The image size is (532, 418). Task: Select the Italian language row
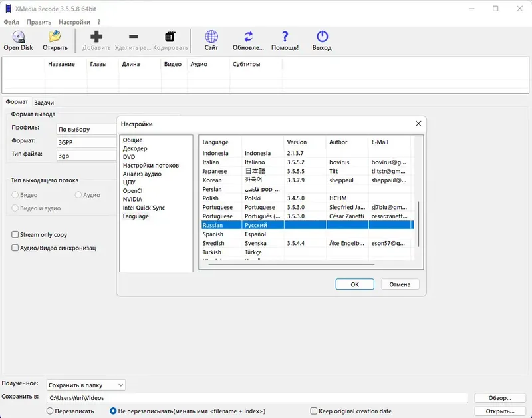307,162
